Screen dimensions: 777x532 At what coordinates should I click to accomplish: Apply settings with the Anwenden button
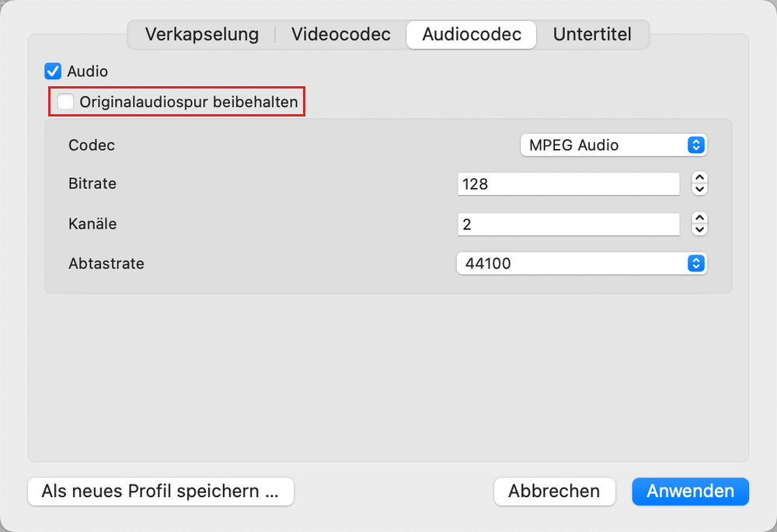point(690,492)
